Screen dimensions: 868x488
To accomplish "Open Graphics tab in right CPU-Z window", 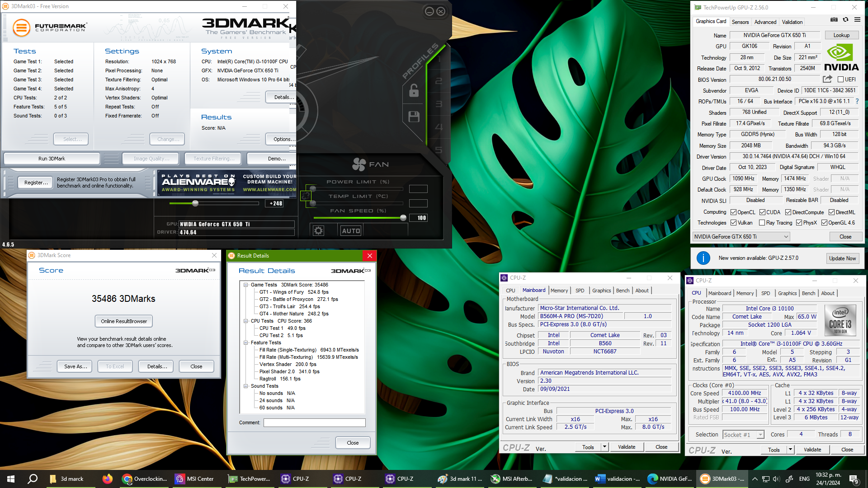I will (x=787, y=293).
